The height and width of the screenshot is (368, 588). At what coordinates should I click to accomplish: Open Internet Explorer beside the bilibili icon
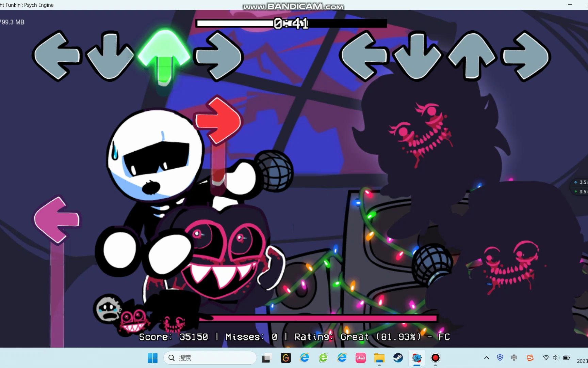(342, 358)
